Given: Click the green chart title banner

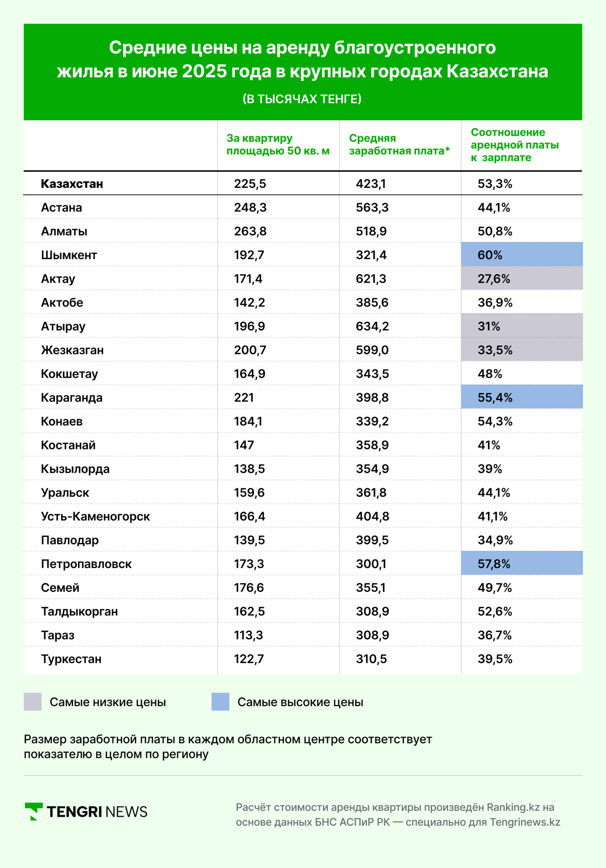Looking at the screenshot, I should click(x=303, y=72).
